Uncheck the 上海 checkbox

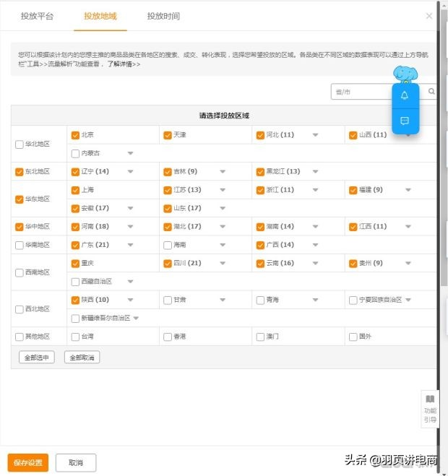75,190
